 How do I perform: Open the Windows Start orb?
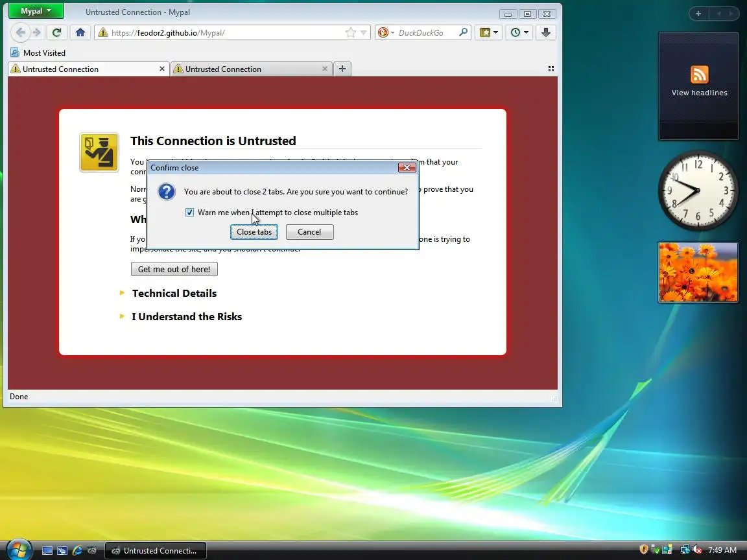tap(19, 550)
